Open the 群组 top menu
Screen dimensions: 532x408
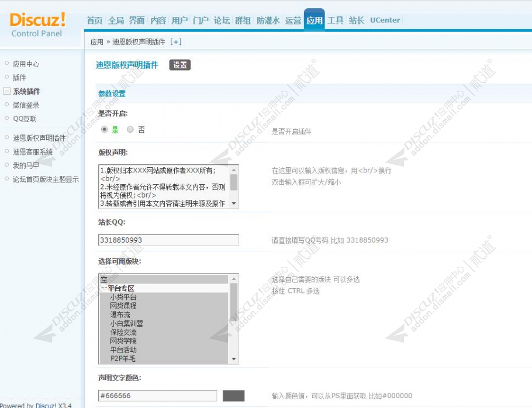243,20
